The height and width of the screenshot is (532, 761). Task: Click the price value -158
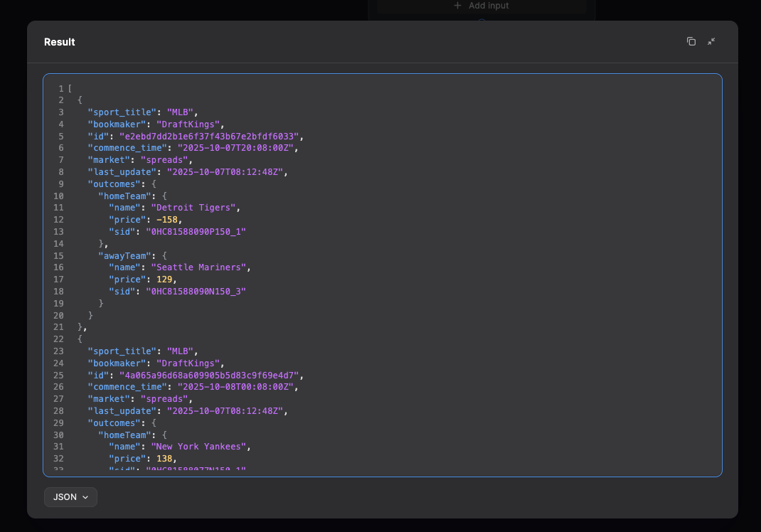(x=167, y=220)
